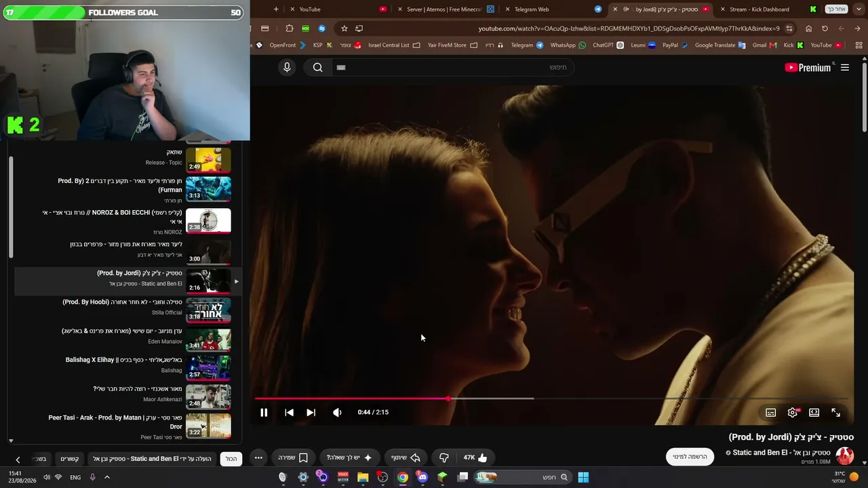
Task: Open the browser extensions puzzle icon
Action: (x=290, y=28)
